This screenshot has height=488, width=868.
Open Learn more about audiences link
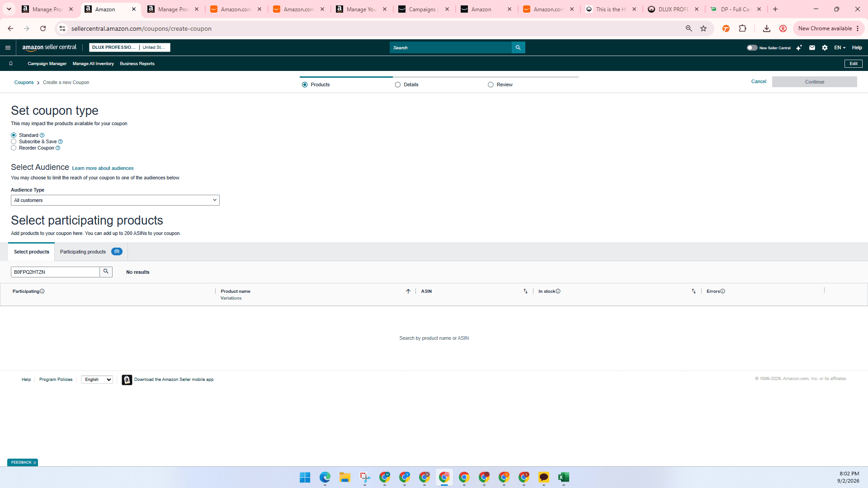[103, 168]
